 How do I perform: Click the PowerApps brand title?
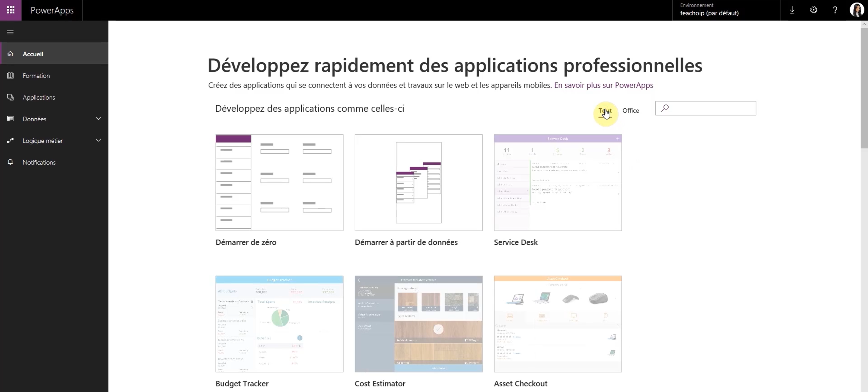pyautogui.click(x=52, y=10)
